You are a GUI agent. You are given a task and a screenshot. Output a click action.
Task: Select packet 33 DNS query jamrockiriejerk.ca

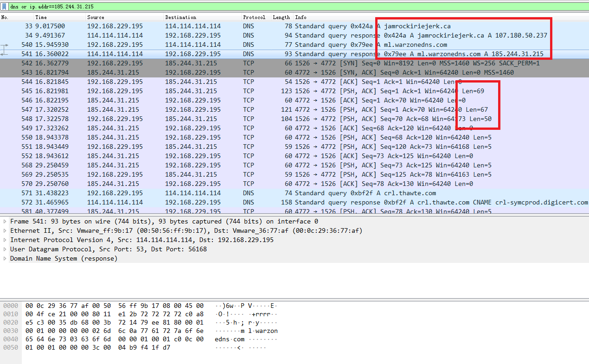(x=294, y=26)
